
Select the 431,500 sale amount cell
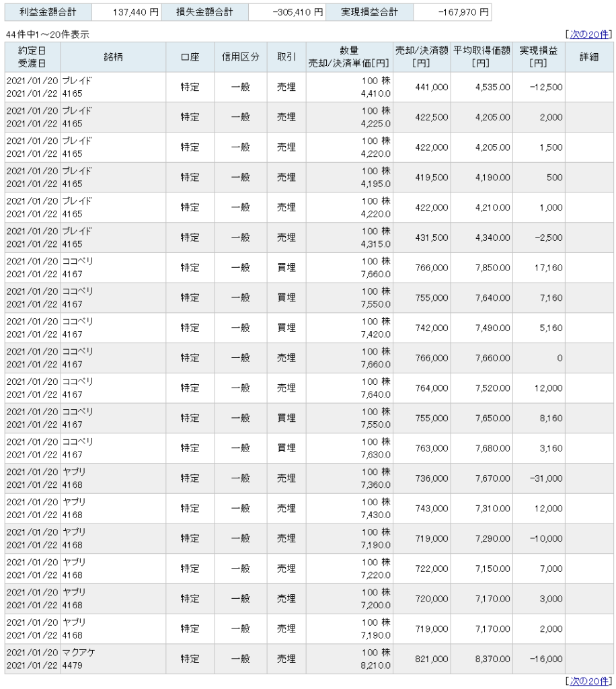pyautogui.click(x=422, y=238)
